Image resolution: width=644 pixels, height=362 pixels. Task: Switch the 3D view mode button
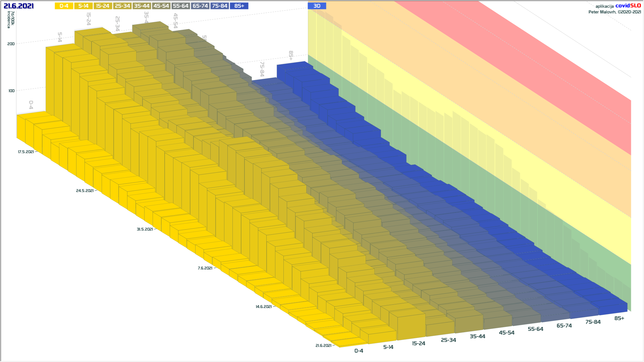(x=317, y=6)
